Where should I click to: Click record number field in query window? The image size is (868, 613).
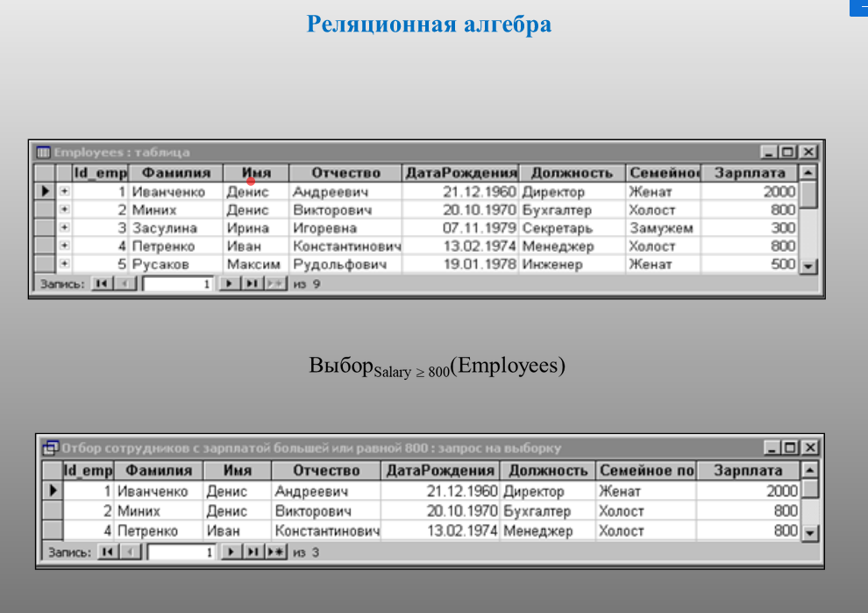coord(182,552)
